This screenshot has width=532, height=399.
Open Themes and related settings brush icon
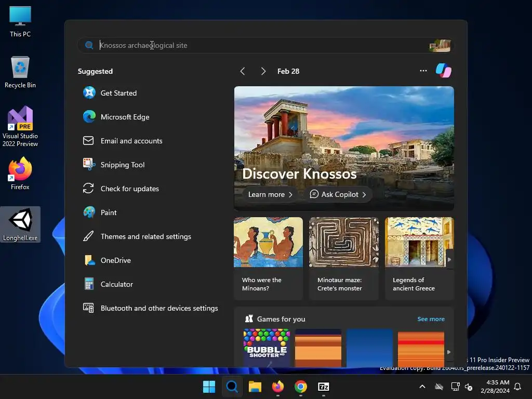(x=88, y=236)
